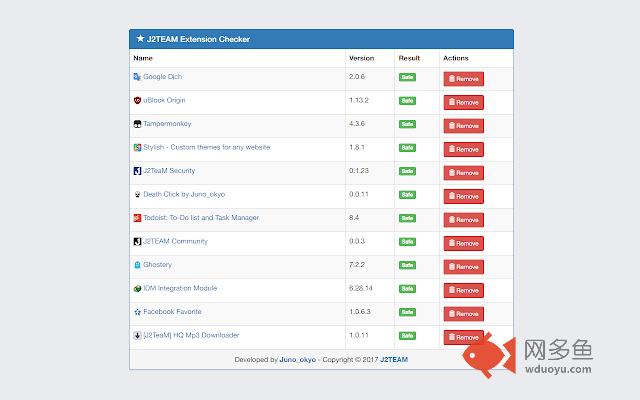The image size is (640, 400).
Task: Click the uBlock Origin shield icon
Action: coord(137,100)
